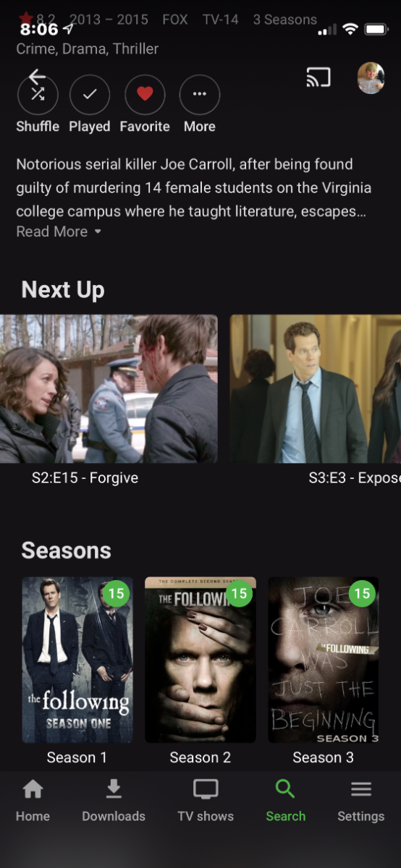Shuffle the show's episodes
Image resolution: width=401 pixels, height=868 pixels.
point(38,95)
